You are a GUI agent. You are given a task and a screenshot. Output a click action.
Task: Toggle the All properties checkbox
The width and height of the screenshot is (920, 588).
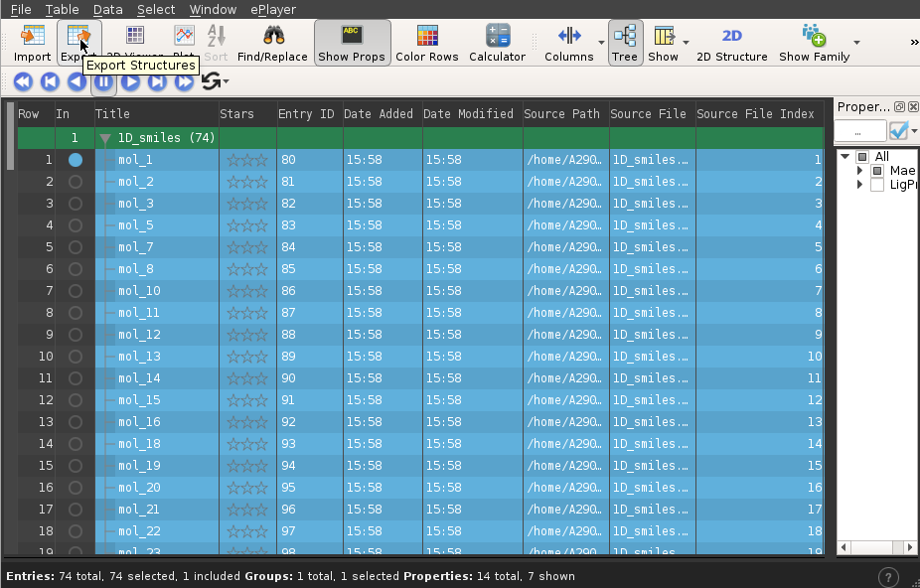[x=862, y=157]
